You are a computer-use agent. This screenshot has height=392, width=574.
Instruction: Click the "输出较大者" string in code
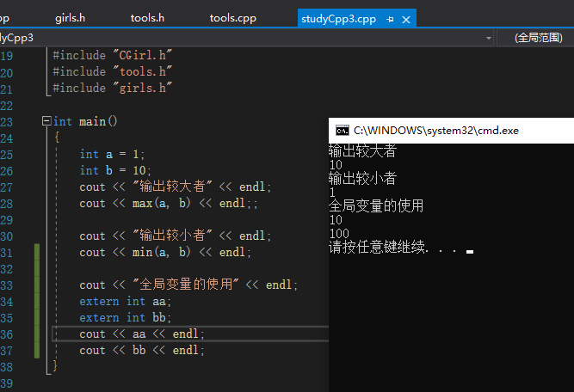[x=172, y=187]
